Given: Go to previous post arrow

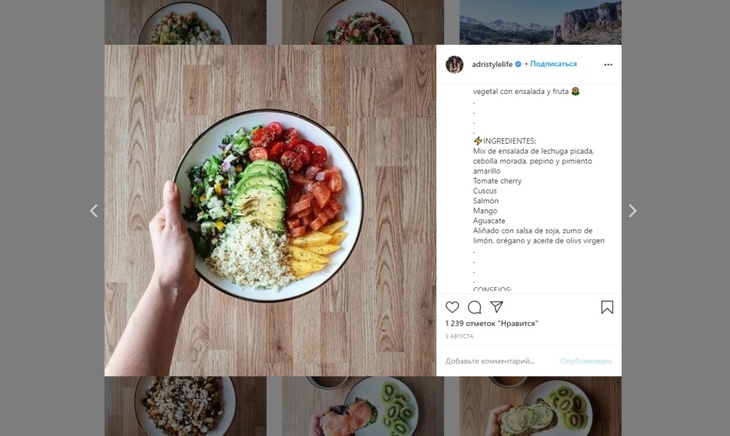Looking at the screenshot, I should click(x=94, y=211).
